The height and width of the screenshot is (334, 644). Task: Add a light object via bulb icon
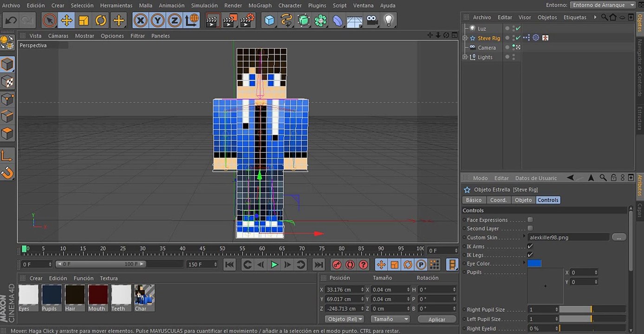[388, 20]
